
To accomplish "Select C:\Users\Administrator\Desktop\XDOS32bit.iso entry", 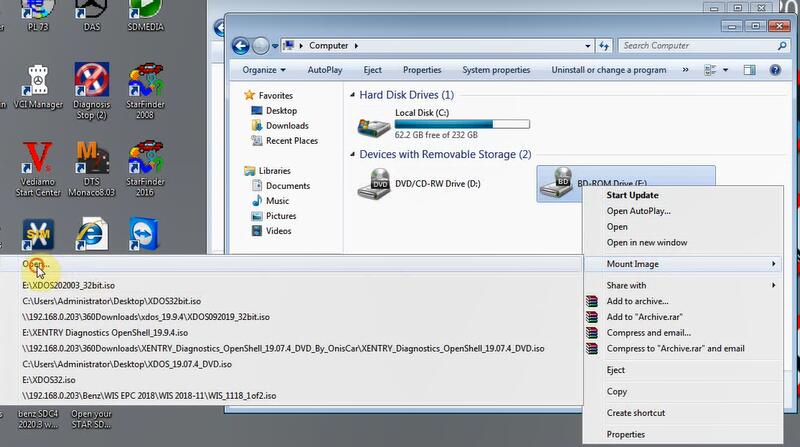I will pyautogui.click(x=291, y=301).
